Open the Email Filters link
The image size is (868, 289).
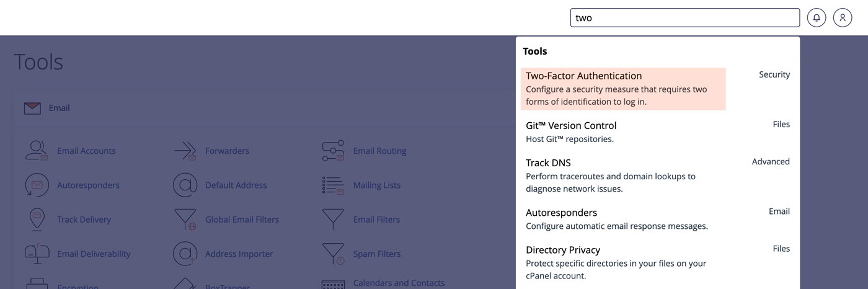click(376, 220)
